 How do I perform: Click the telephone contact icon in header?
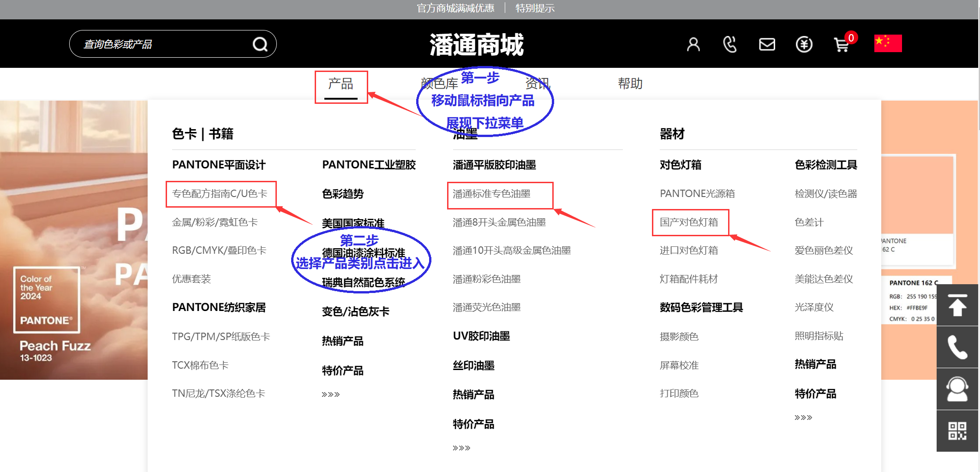pyautogui.click(x=729, y=44)
